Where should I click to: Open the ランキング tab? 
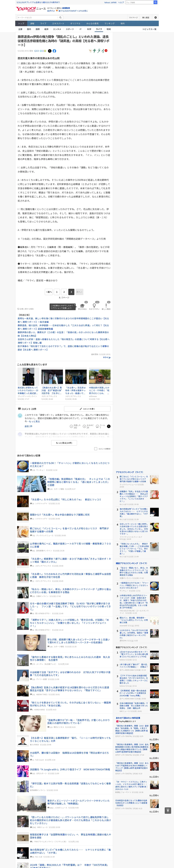tap(109, 24)
